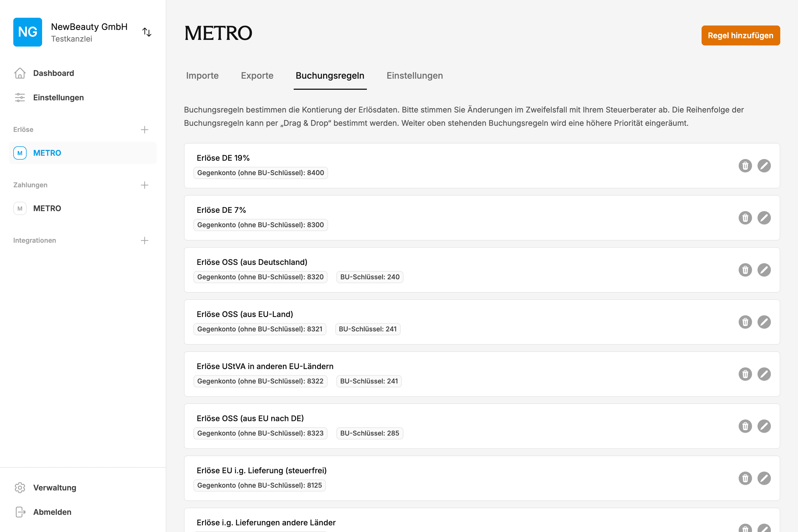Edit the rule Erlöse EU i.g. Lieferung
Viewport: 798px width, 532px height.
[x=764, y=478]
